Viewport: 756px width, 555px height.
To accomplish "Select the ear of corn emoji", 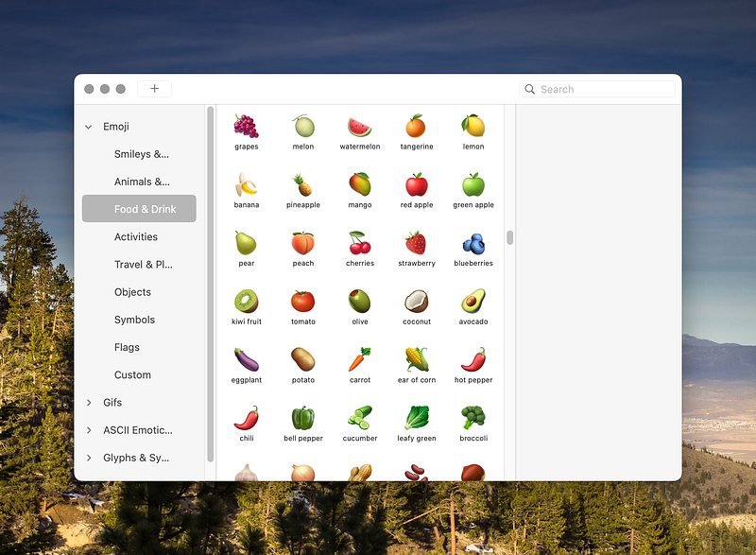I will point(416,359).
